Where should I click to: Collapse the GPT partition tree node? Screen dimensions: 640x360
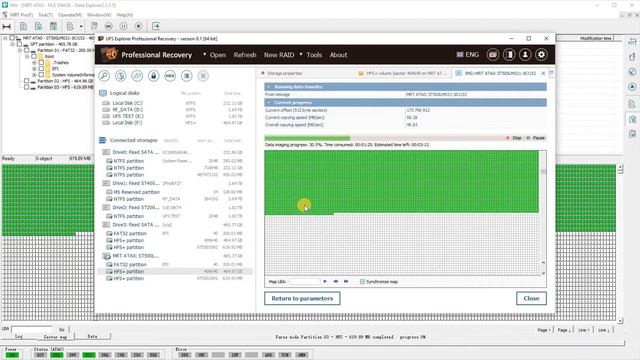(12, 44)
